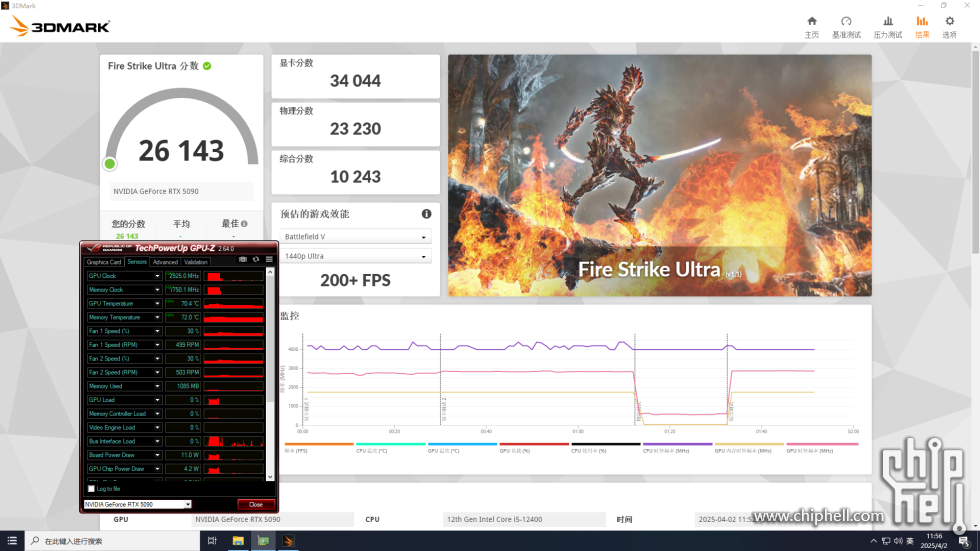The image size is (980, 551).
Task: Click the 综合分数 10 243 score card
Action: [356, 172]
